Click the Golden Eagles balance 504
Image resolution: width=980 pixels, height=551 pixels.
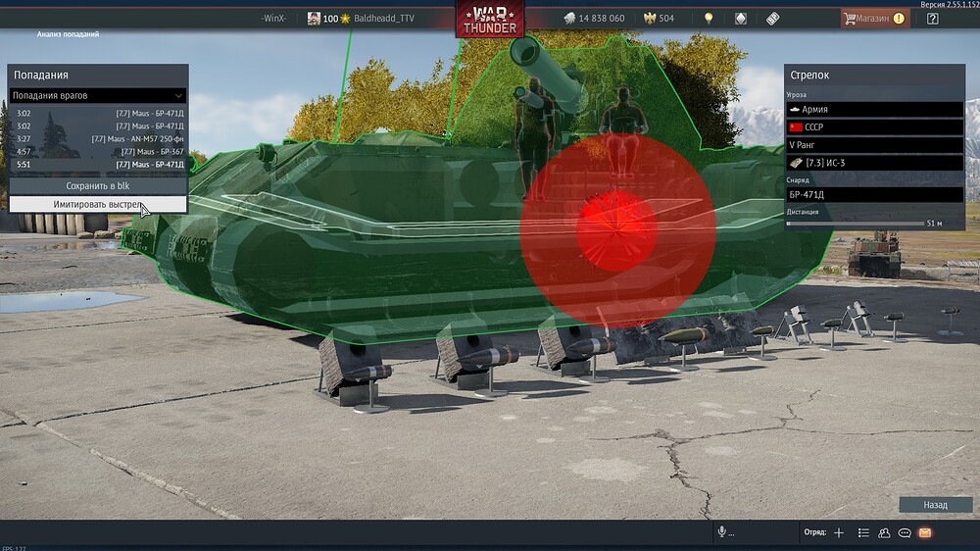tap(660, 18)
